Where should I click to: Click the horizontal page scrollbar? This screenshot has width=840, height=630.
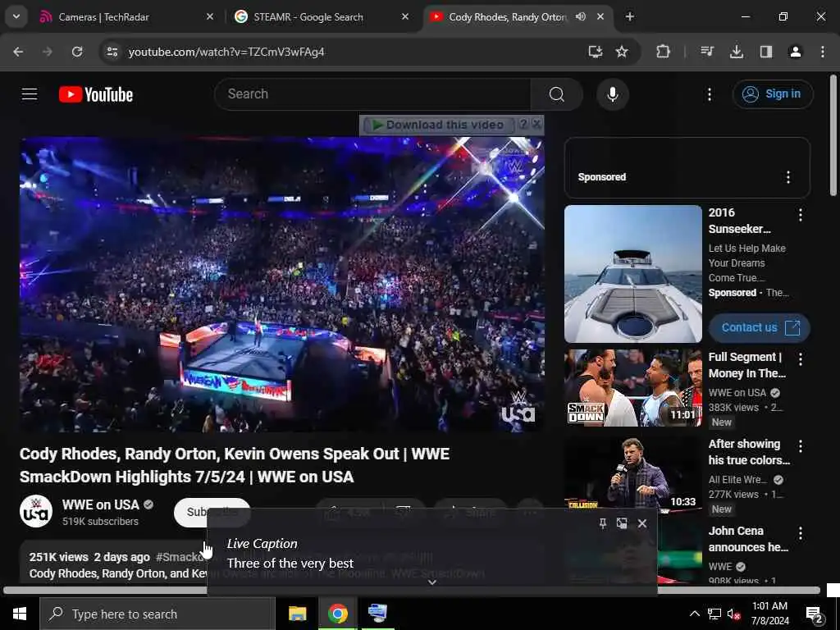(412, 591)
